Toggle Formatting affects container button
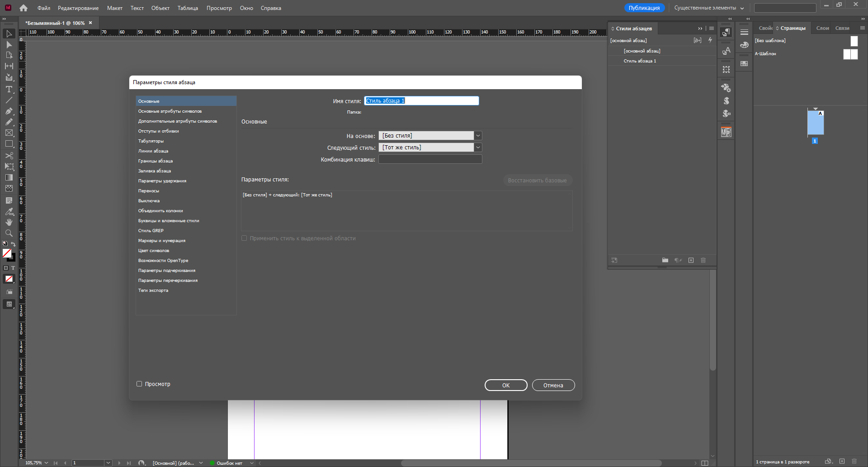Screen dimensions: 868x467 (x=6, y=268)
